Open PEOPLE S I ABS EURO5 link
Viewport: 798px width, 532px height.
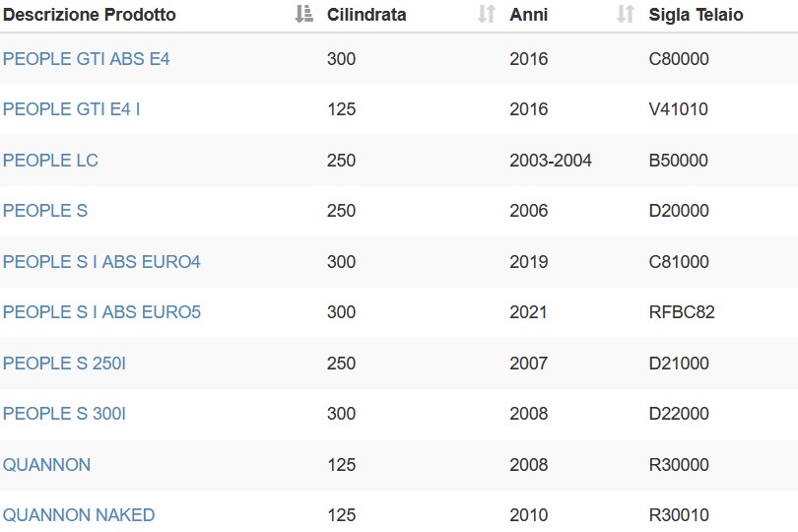(101, 312)
